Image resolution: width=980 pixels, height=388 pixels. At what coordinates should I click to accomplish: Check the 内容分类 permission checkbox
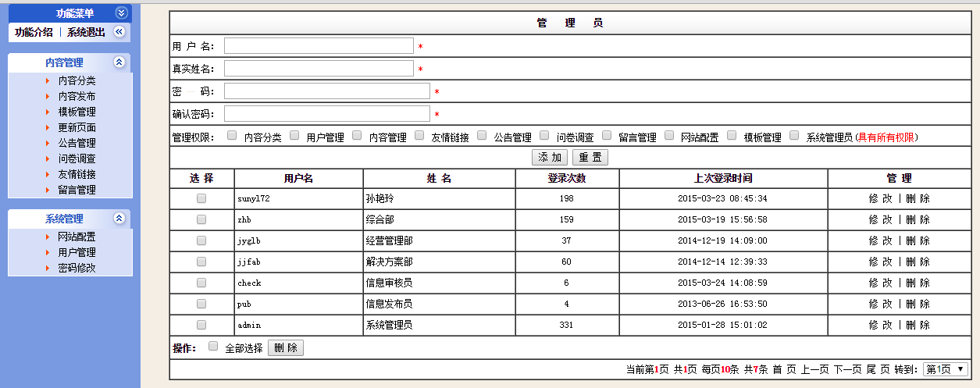click(232, 135)
